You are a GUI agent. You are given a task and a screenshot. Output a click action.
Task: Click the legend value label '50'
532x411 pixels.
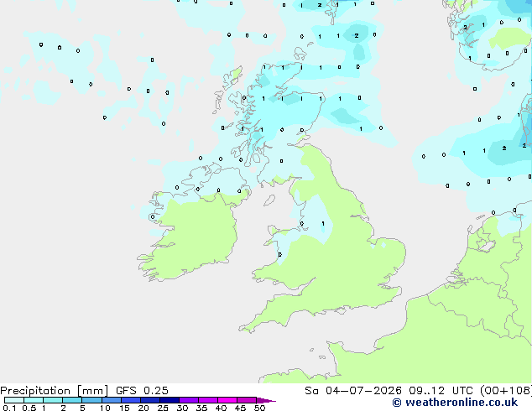(x=259, y=408)
